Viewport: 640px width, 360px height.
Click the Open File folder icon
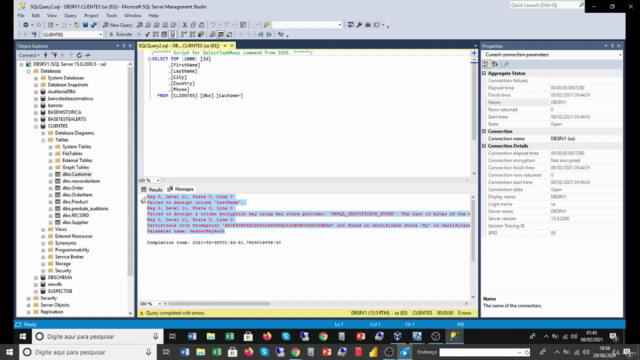[76, 25]
